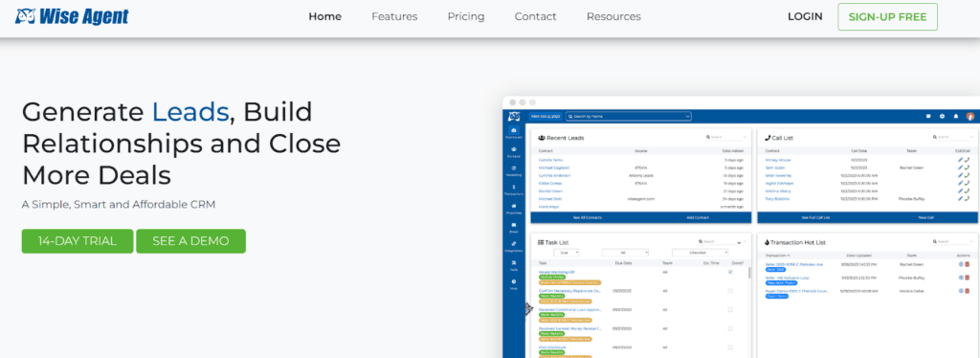Screen dimensions: 980x358
Task: Check the Done box for Received Conditional Loan Approval
Action: click(x=730, y=309)
